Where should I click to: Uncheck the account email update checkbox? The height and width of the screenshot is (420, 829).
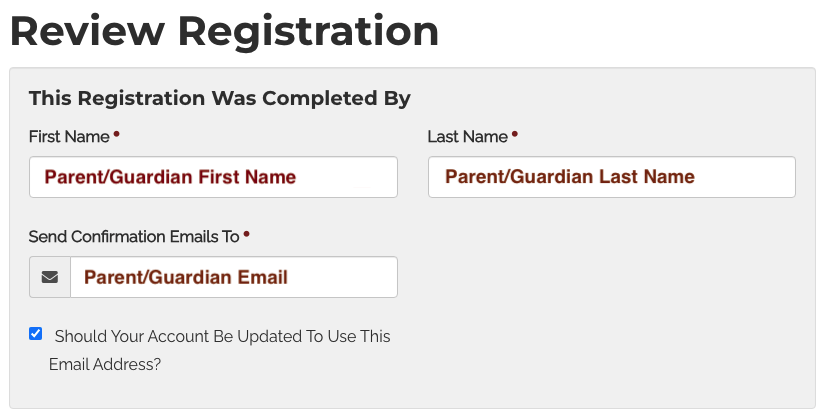[35, 334]
